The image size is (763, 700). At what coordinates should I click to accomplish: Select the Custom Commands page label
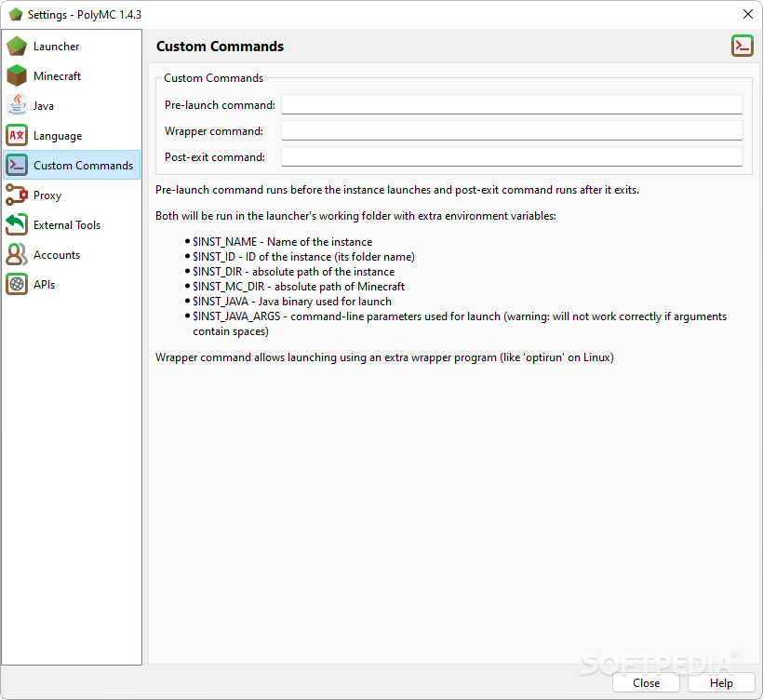[x=83, y=166]
